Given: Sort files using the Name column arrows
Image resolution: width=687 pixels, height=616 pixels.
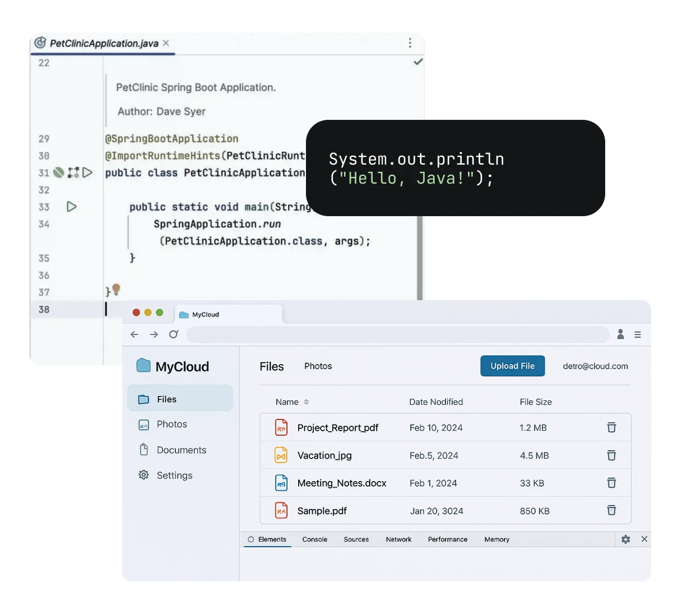Looking at the screenshot, I should tap(307, 402).
